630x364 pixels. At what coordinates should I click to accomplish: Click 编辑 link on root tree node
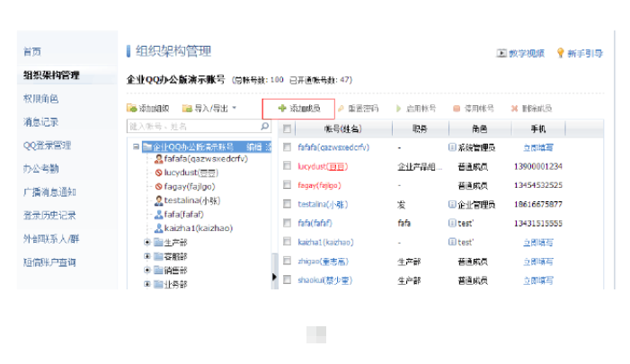[254, 147]
